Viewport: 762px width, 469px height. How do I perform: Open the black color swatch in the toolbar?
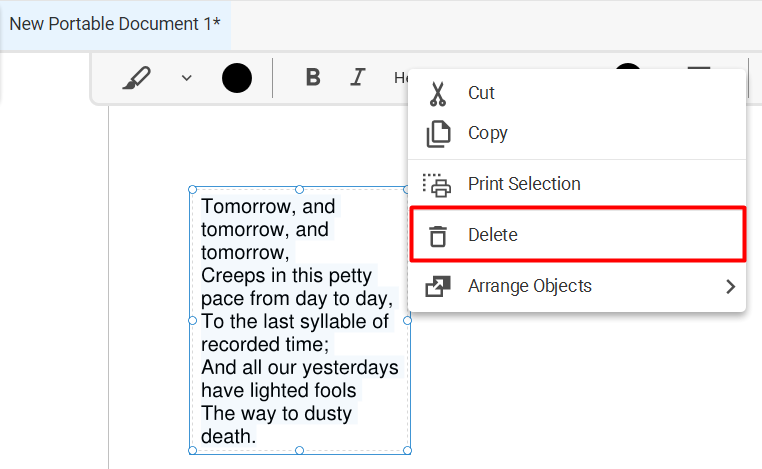(237, 78)
